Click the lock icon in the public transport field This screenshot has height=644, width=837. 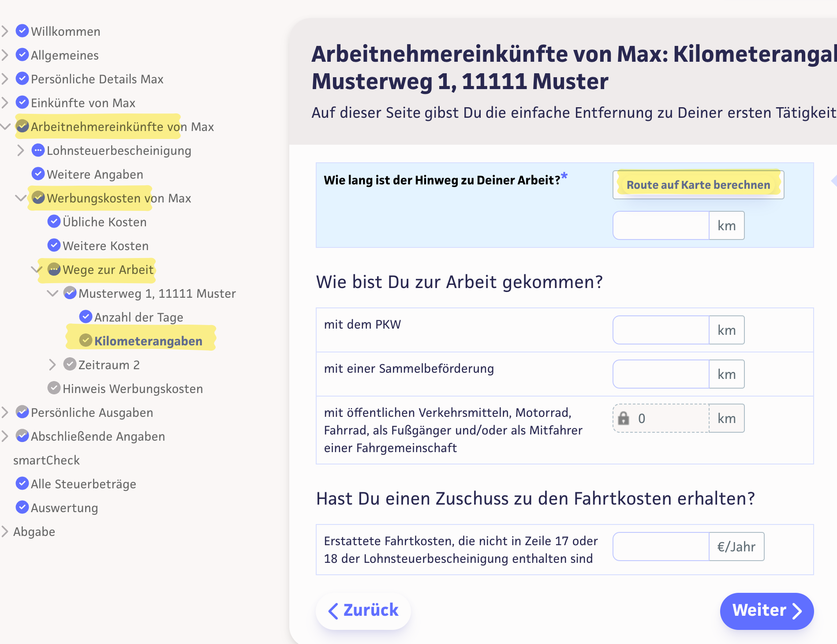pyautogui.click(x=624, y=418)
